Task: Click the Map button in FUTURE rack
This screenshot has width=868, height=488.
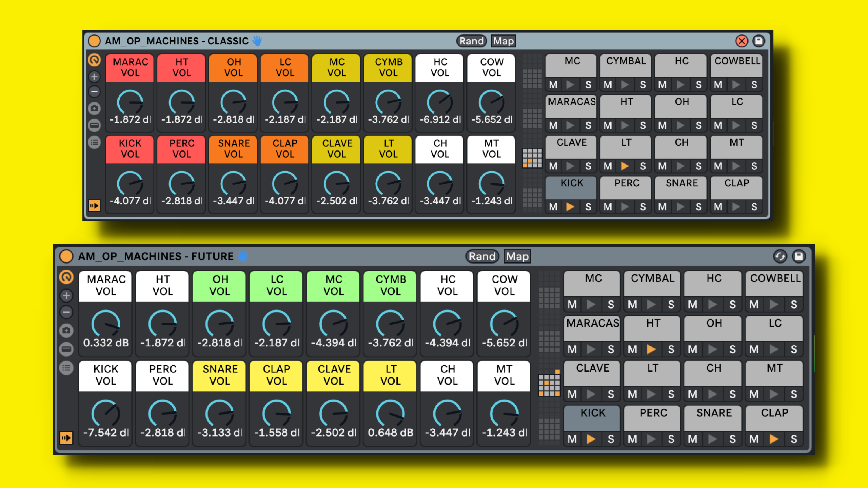Action: (x=517, y=257)
